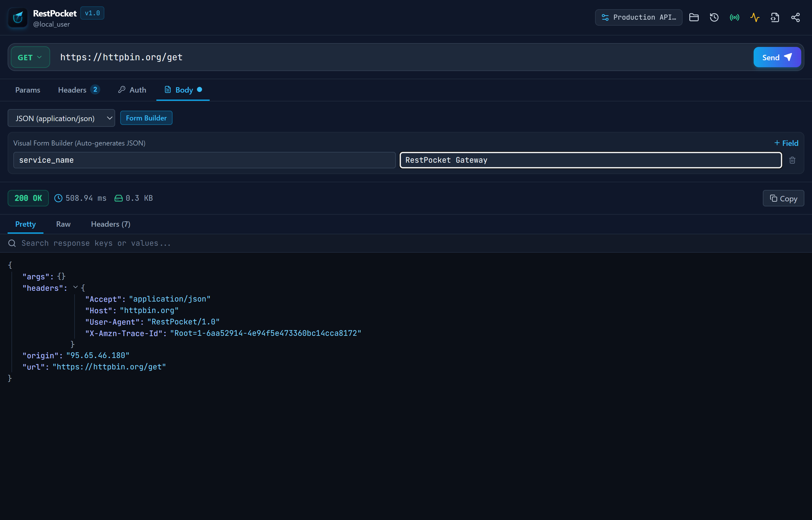Toggle the Form Builder mode
This screenshot has height=520, width=812.
click(x=146, y=118)
